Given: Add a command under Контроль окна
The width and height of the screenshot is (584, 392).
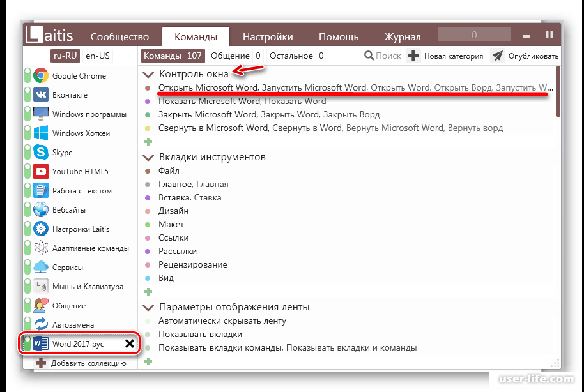Looking at the screenshot, I should tap(148, 142).
